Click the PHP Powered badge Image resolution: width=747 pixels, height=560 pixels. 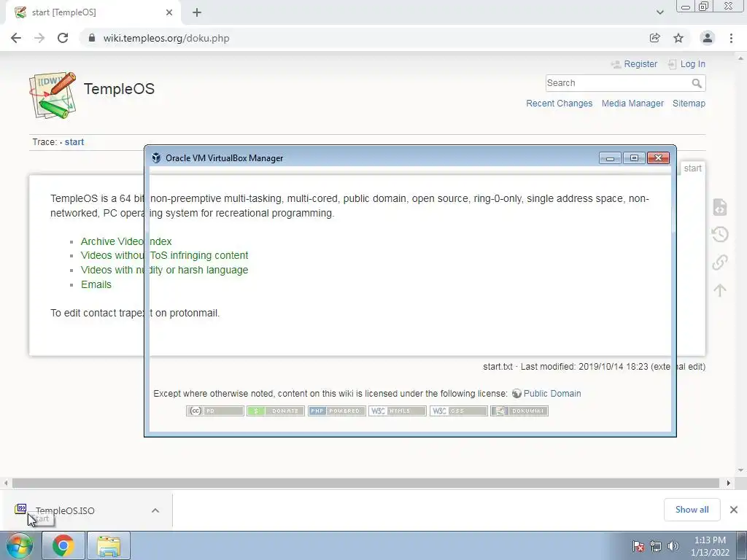[336, 411]
